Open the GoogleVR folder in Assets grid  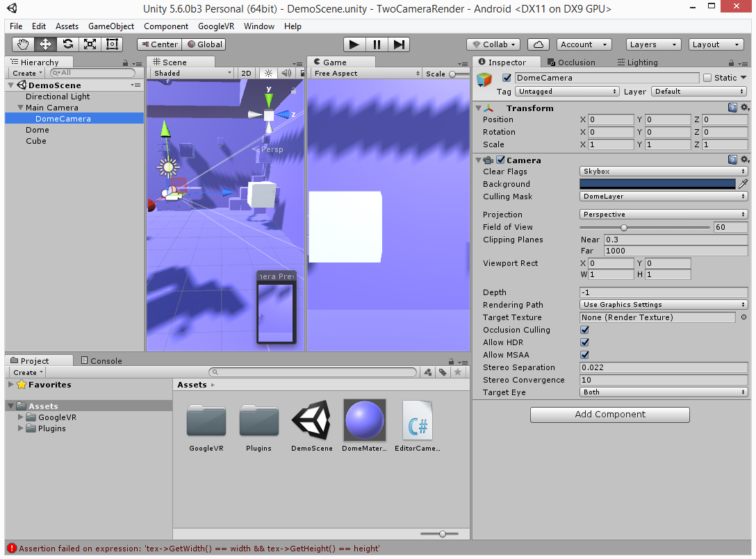click(x=206, y=420)
